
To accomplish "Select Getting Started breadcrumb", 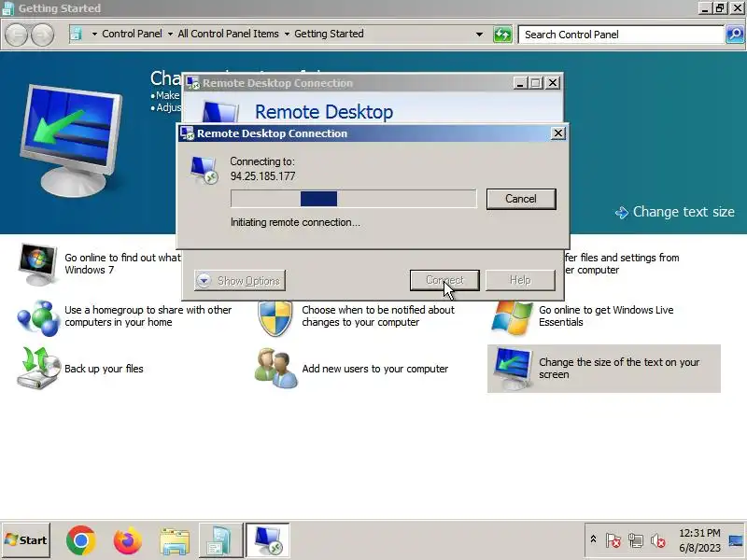I will (x=329, y=34).
